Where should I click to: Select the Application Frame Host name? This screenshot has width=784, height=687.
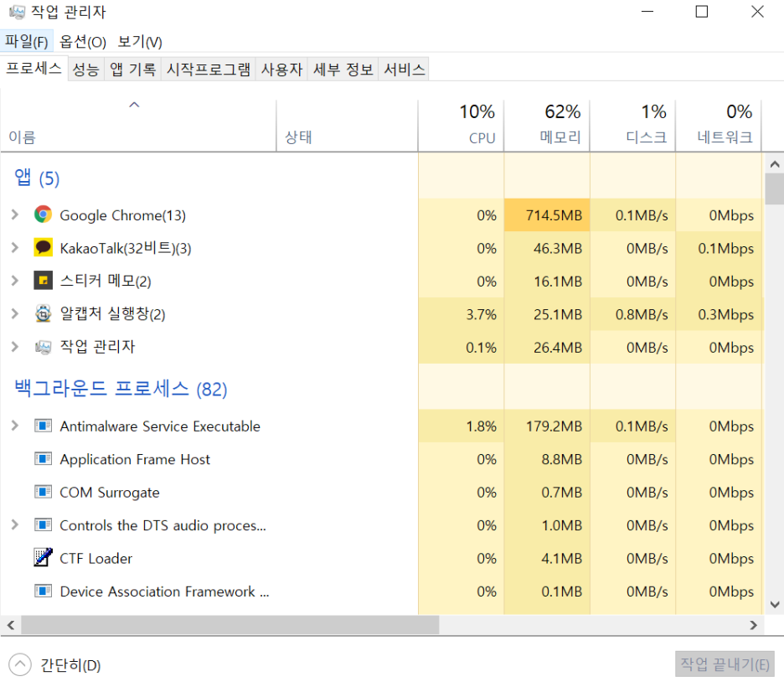135,459
